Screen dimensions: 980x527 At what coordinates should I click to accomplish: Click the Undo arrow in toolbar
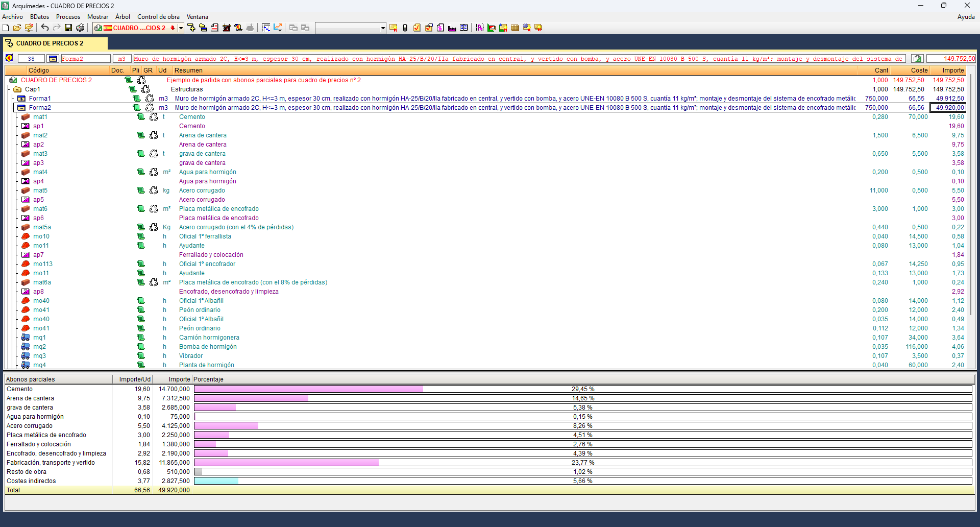click(45, 28)
